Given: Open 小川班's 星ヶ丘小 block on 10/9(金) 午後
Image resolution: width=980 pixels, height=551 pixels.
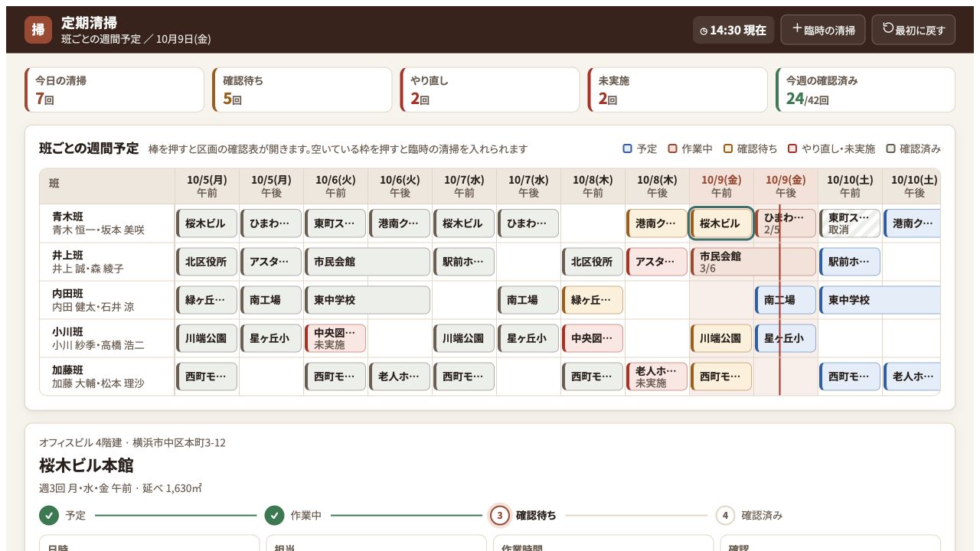Looking at the screenshot, I should click(x=786, y=338).
